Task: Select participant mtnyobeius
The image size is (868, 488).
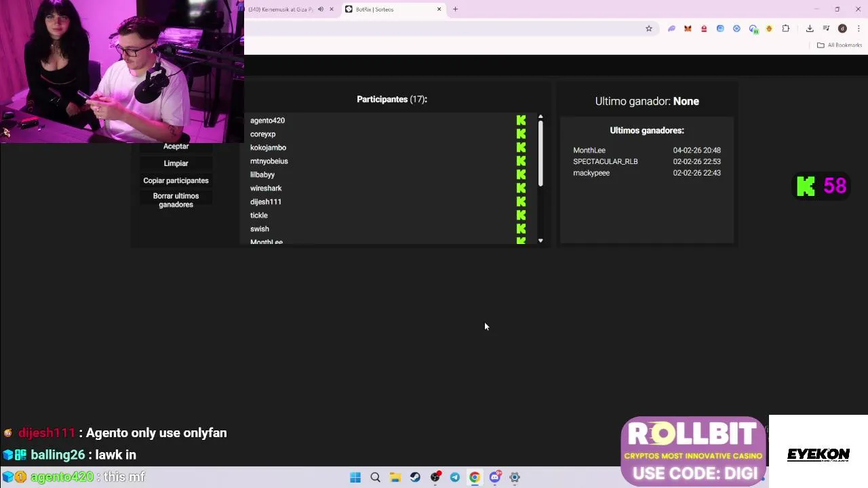Action: [269, 161]
